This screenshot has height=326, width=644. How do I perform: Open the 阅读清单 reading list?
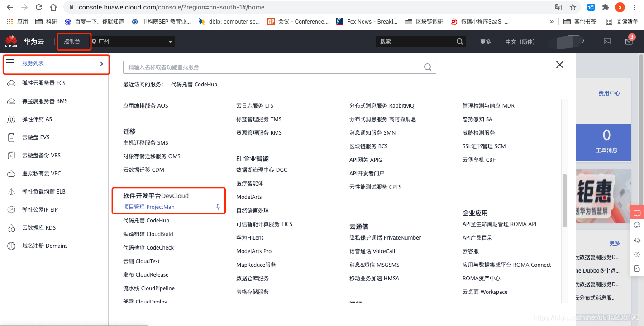point(622,21)
